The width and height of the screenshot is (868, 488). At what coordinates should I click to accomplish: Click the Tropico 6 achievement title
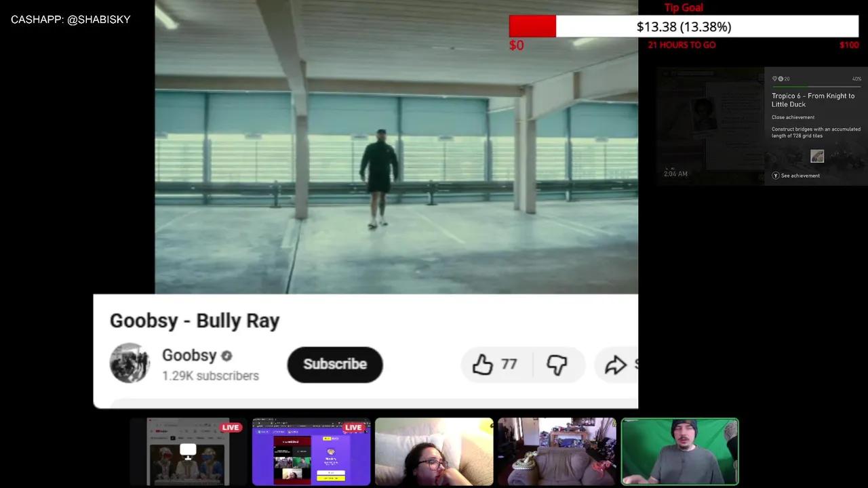[813, 100]
